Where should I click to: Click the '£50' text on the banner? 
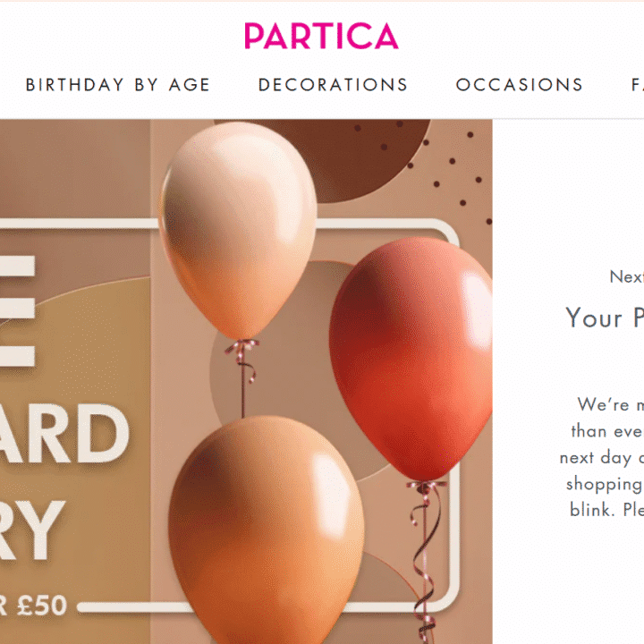click(x=42, y=606)
